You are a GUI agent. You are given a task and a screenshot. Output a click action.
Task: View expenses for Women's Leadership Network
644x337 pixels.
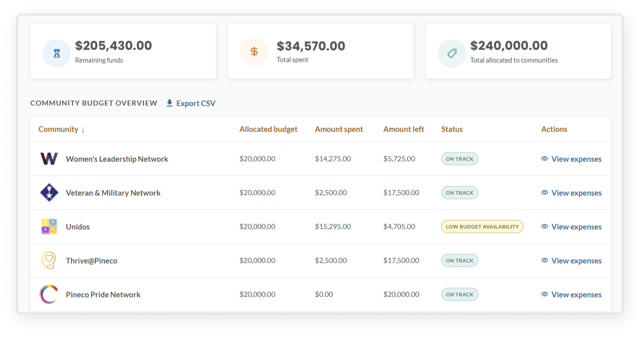(572, 159)
